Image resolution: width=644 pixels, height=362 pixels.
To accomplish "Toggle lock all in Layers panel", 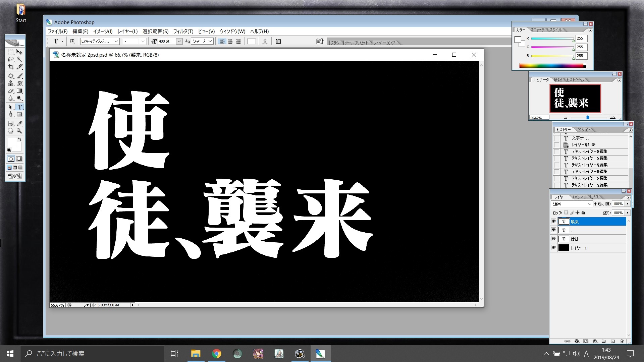I will point(583,213).
